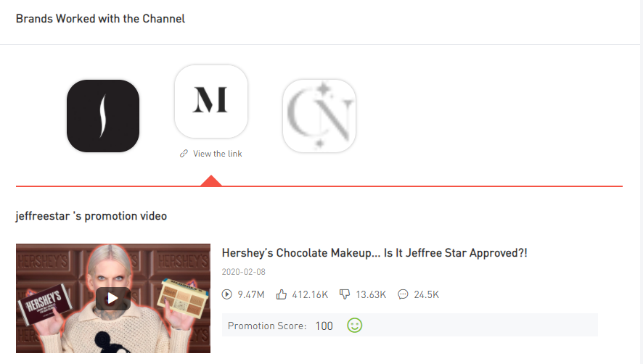Play the Hershey's promotion video
643x364 pixels.
coord(113,299)
